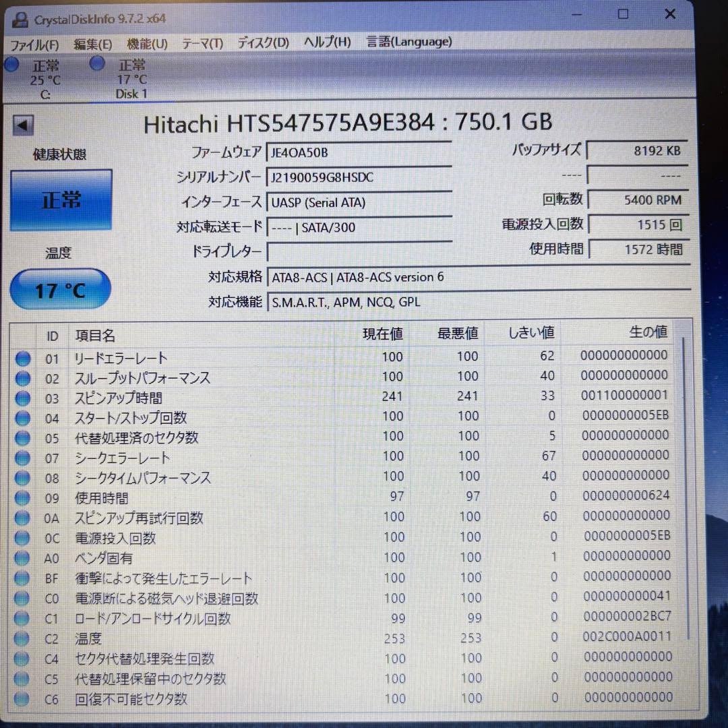Image resolution: width=728 pixels, height=728 pixels.
Task: Click status icon for 04 スタート/ストップ回数
Action: click(x=23, y=419)
